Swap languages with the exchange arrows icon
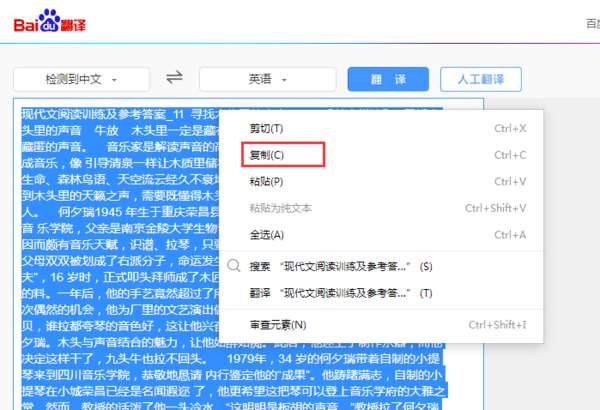This screenshot has width=600, height=410. [x=174, y=78]
